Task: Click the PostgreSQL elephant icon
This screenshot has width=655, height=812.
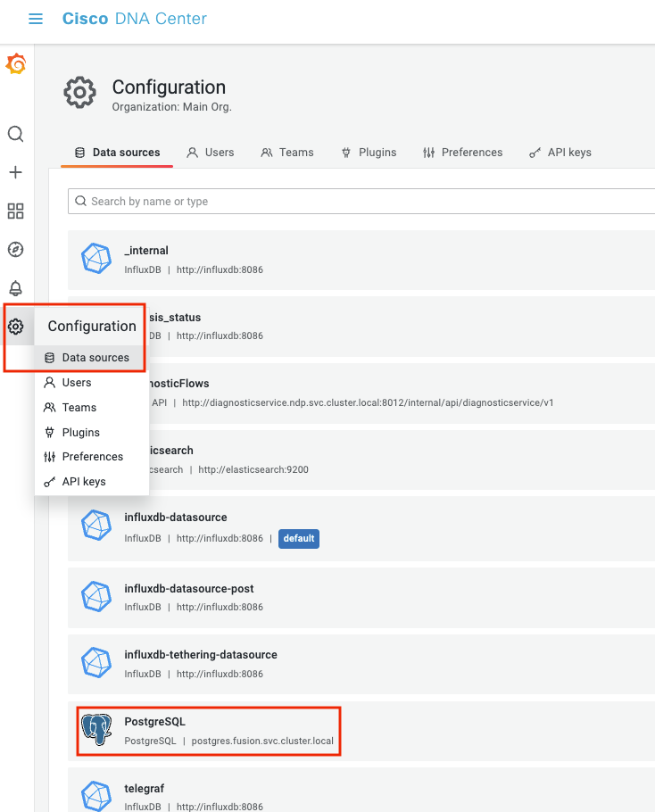Action: pos(96,730)
